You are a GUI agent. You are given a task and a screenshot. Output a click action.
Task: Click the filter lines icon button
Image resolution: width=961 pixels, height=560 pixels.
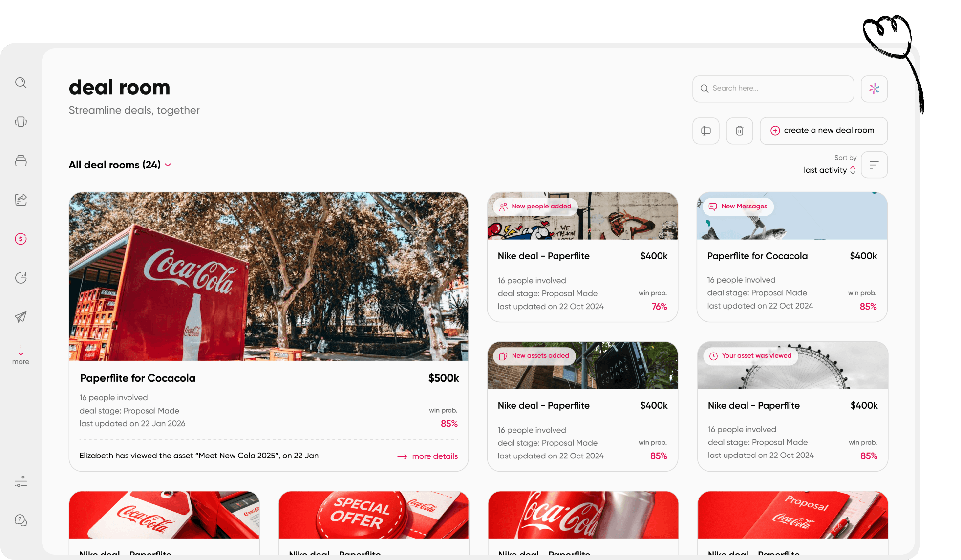pos(874,165)
